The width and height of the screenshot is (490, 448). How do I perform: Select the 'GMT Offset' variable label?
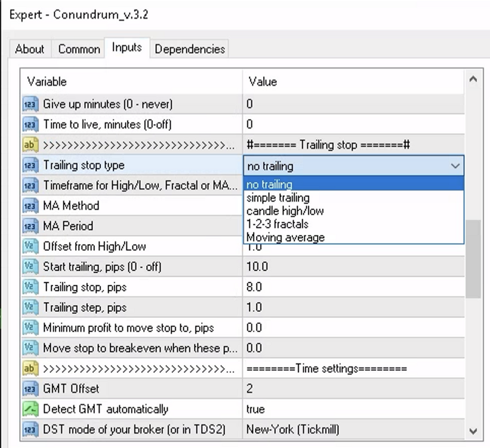[x=71, y=389]
